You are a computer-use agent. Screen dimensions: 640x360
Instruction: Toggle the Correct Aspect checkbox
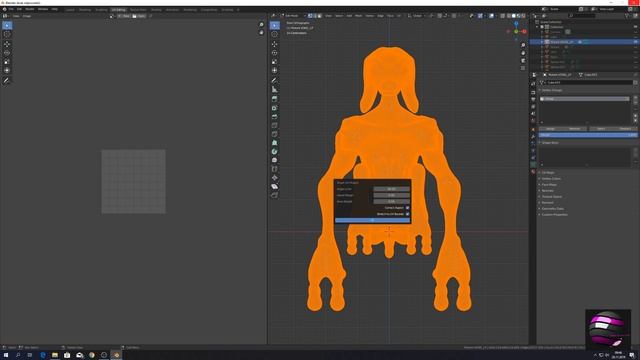click(x=407, y=208)
